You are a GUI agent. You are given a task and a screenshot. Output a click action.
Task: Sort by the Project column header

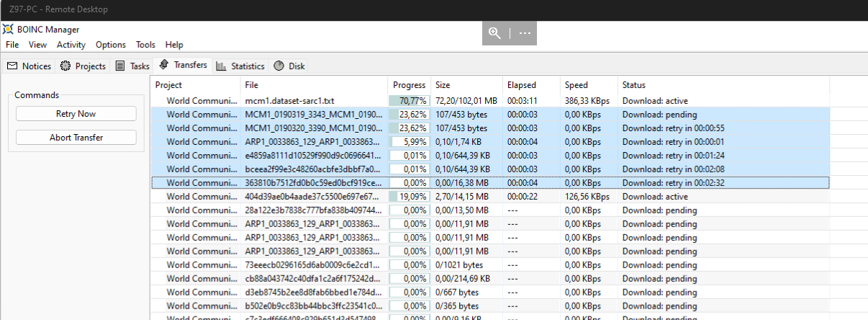(196, 85)
